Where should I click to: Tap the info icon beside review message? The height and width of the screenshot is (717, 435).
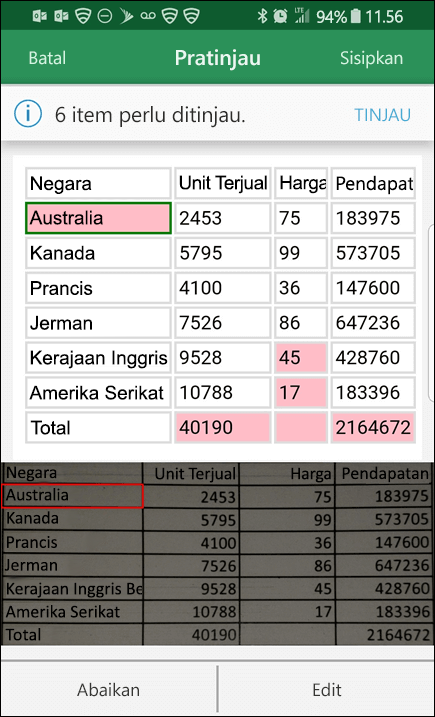[28, 114]
